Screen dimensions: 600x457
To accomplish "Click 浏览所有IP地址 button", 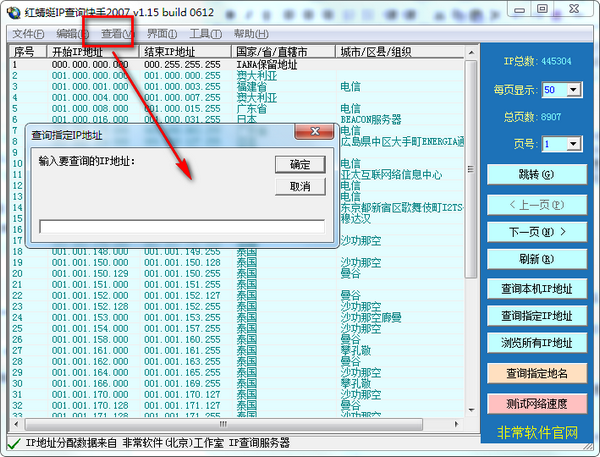I will 536,343.
